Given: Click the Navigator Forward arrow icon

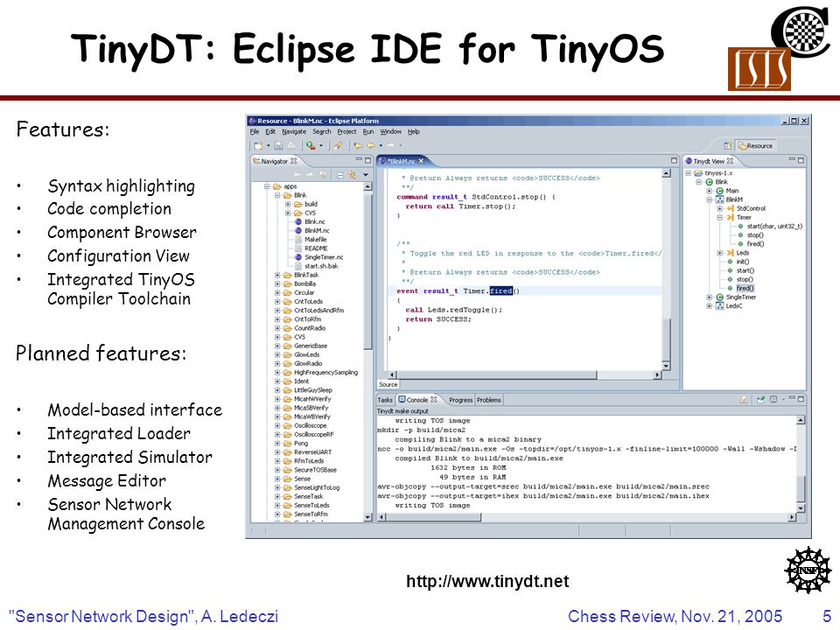Looking at the screenshot, I should [310, 175].
